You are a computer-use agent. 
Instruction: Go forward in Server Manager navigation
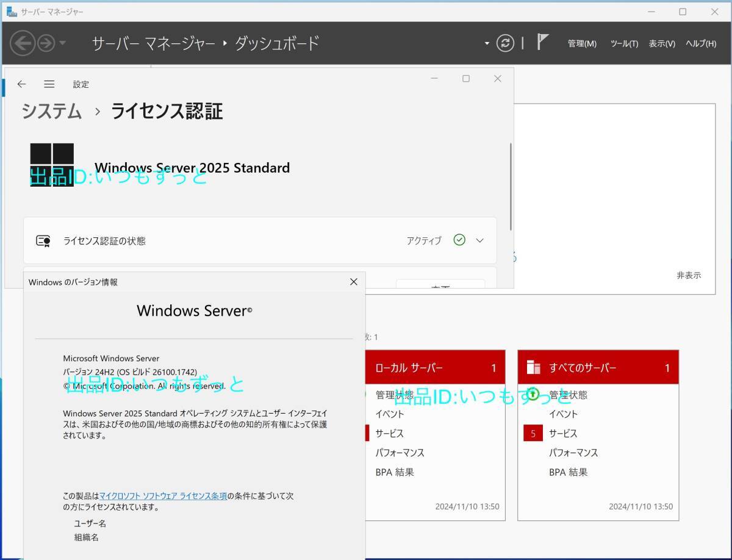click(46, 43)
